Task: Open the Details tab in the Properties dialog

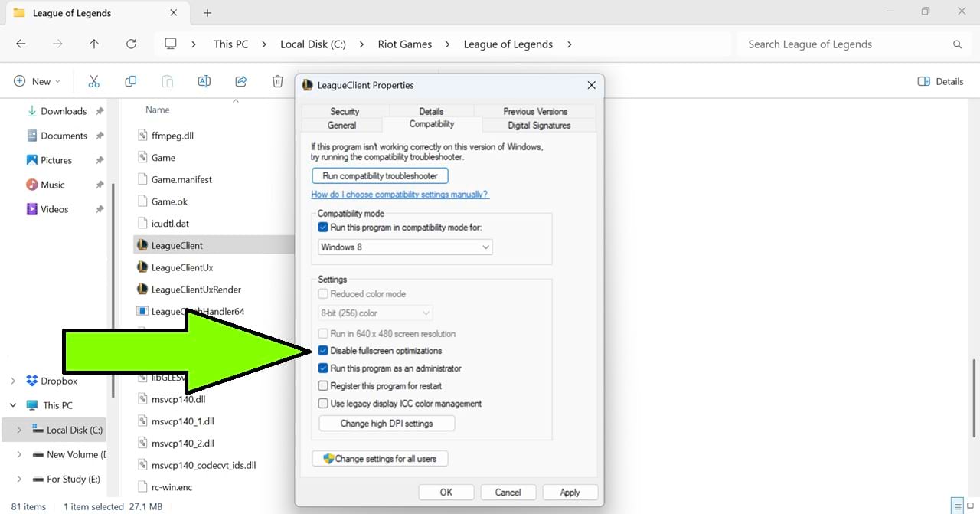Action: [431, 111]
